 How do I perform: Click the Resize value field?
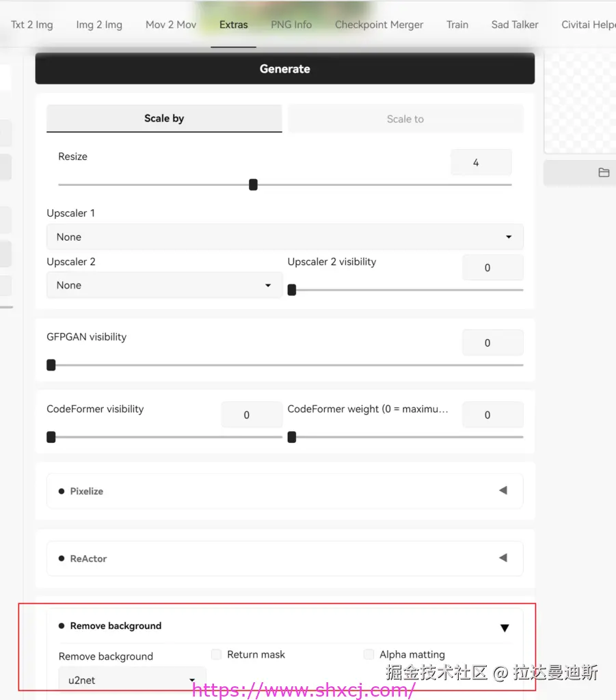pyautogui.click(x=481, y=163)
